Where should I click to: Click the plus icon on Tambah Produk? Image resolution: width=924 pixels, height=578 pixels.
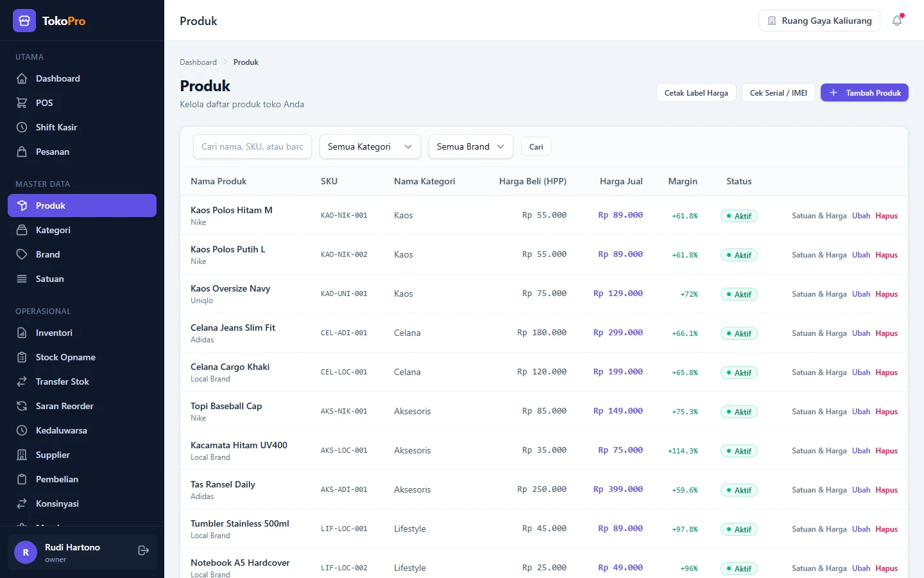pyautogui.click(x=834, y=92)
